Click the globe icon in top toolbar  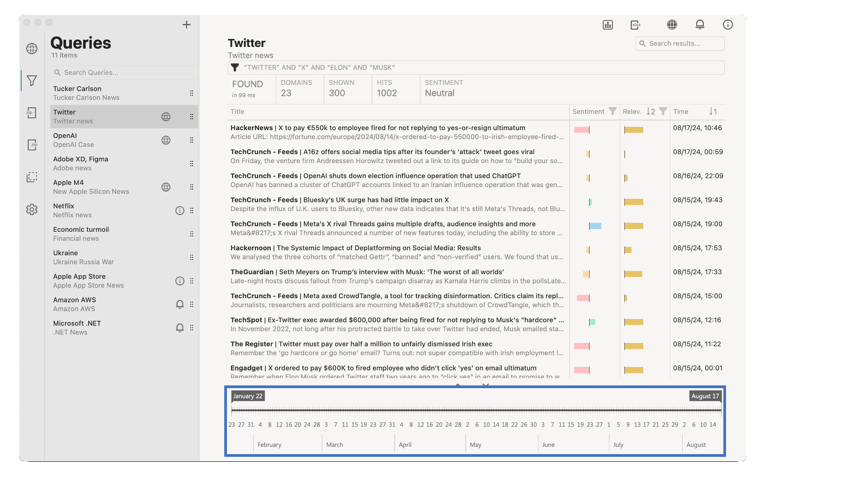click(x=672, y=25)
